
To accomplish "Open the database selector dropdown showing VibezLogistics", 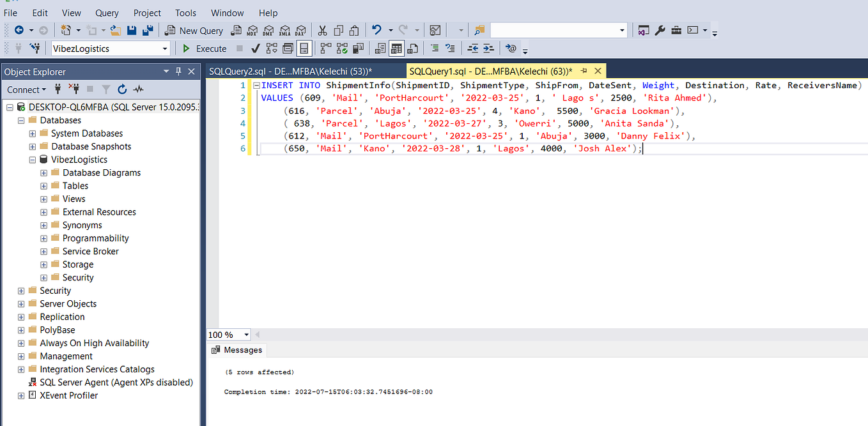I will (164, 48).
